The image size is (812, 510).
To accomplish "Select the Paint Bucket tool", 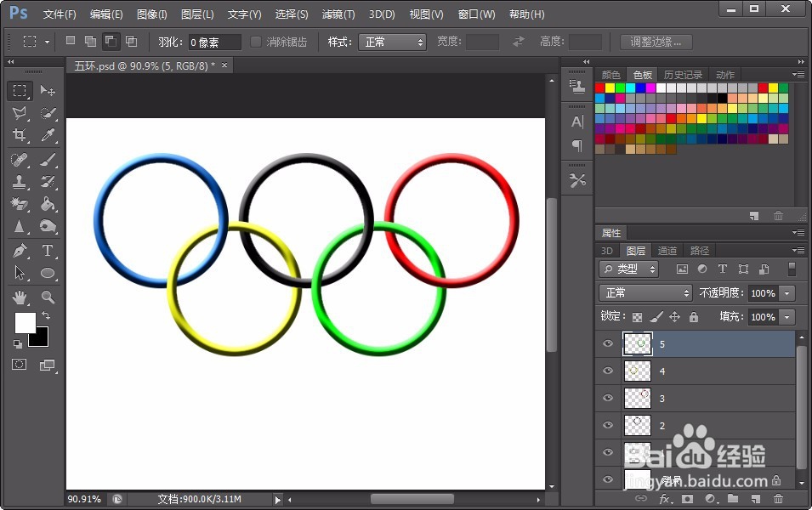I will (x=48, y=204).
